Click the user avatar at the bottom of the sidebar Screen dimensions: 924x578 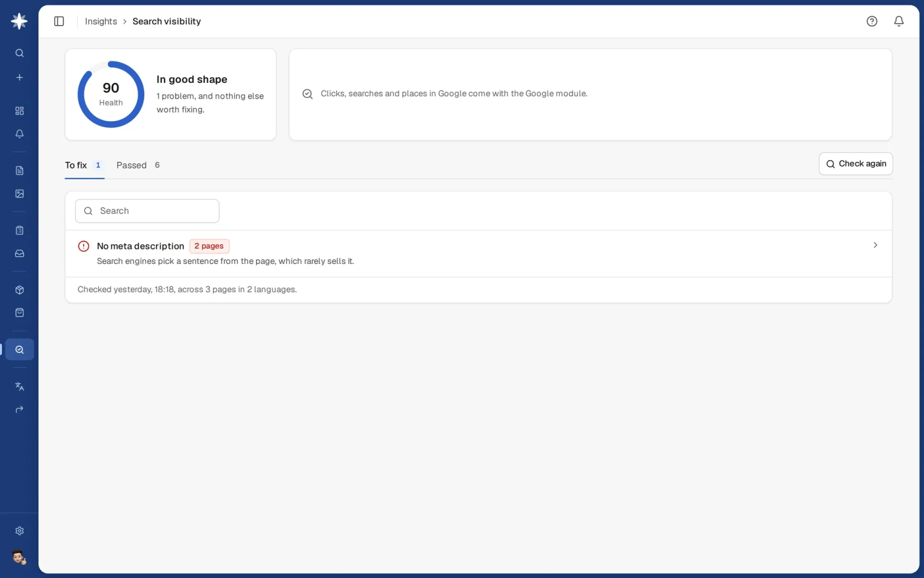(x=19, y=557)
